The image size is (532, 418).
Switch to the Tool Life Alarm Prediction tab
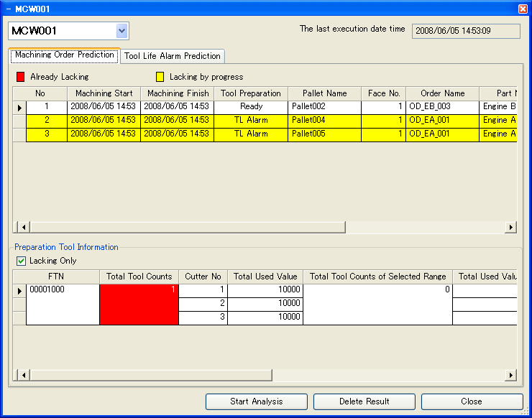(x=173, y=56)
